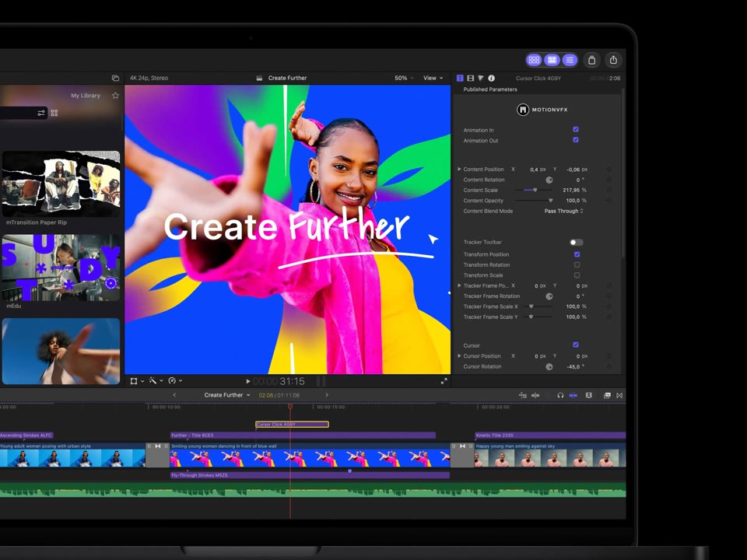Turn on the Tracker Toolbar switch

click(577, 243)
